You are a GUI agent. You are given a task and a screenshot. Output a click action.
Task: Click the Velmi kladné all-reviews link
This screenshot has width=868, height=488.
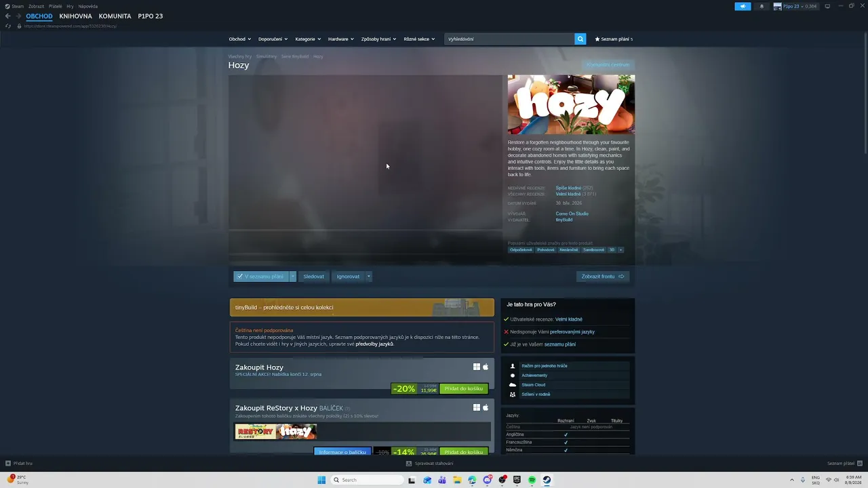click(568, 195)
